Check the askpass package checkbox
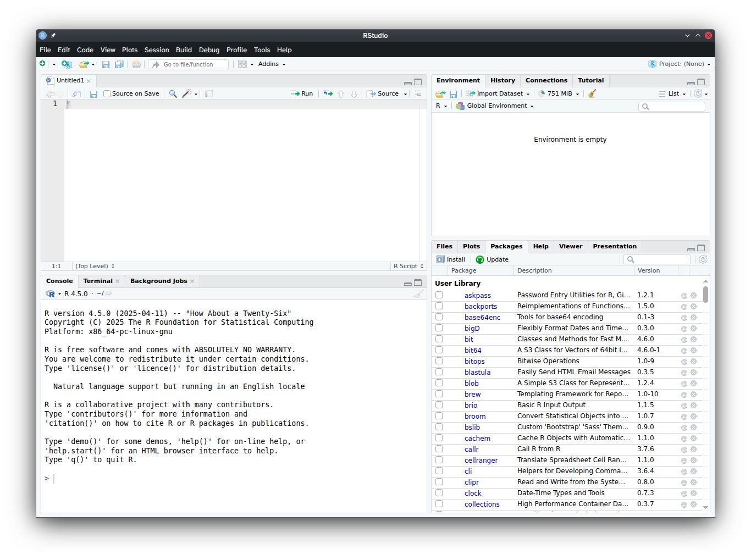 (x=439, y=295)
